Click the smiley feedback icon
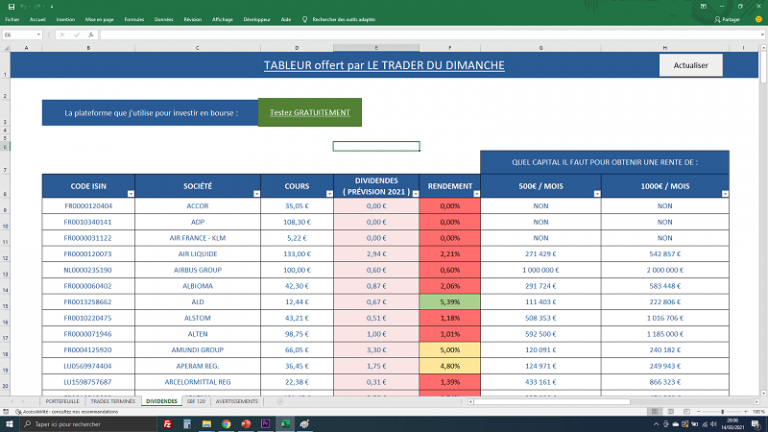768x432 pixels. tap(758, 18)
